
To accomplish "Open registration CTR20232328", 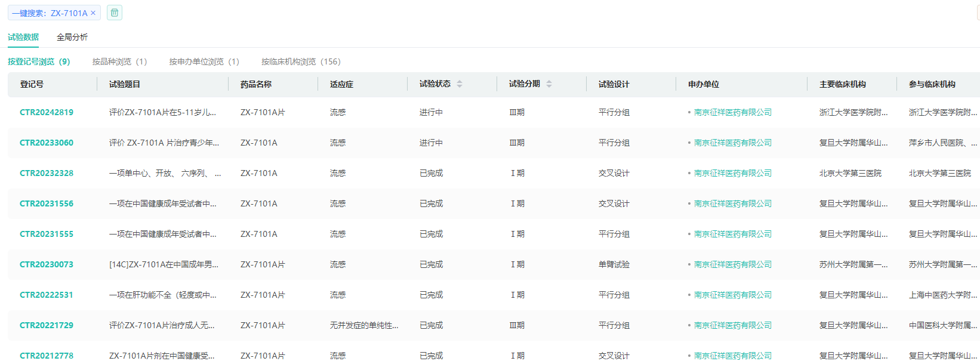I will [47, 173].
